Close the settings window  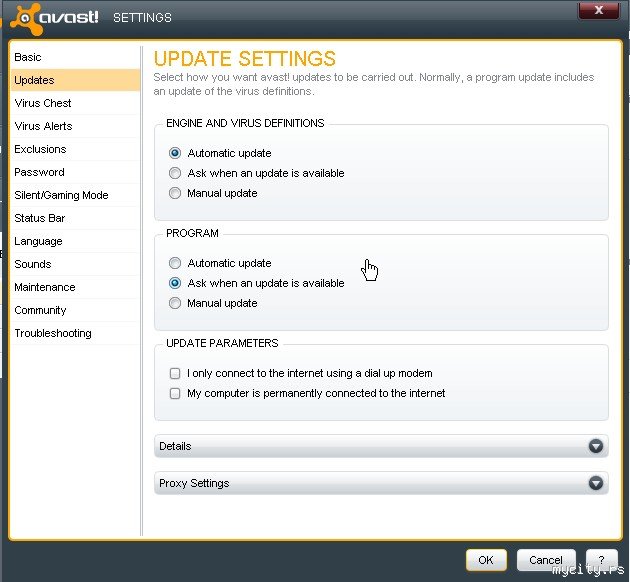coord(599,11)
